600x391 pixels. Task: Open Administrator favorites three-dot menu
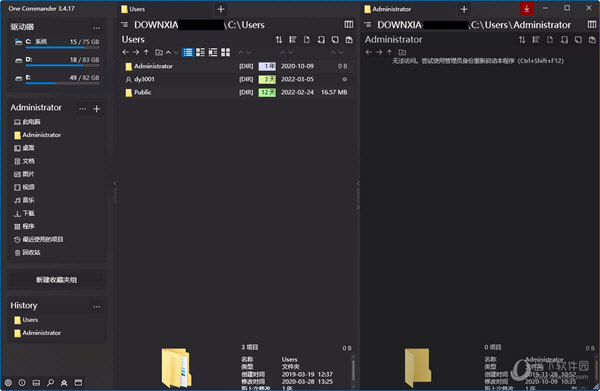[82, 109]
